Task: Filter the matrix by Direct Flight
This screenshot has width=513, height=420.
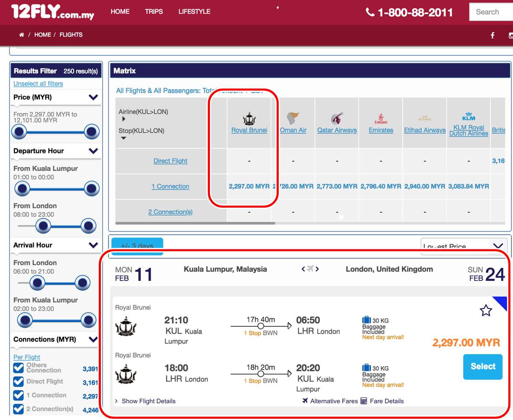Action: click(171, 161)
